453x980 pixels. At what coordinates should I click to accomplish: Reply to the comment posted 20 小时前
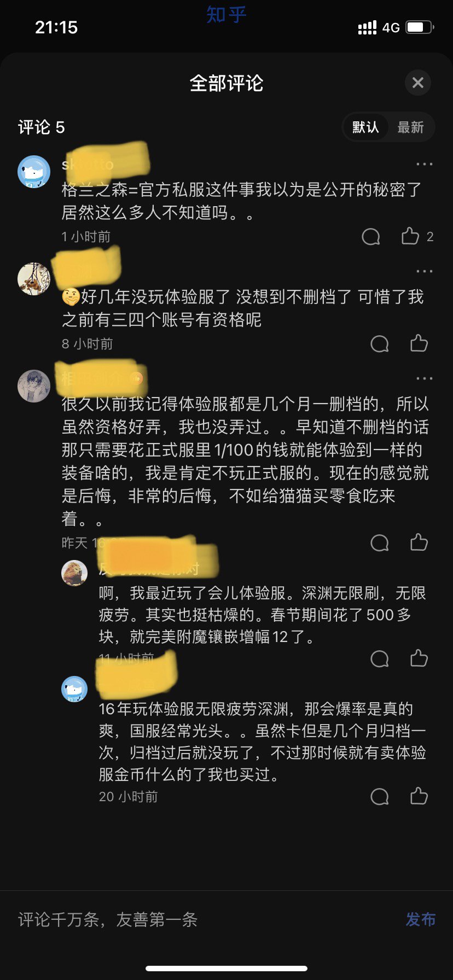(380, 797)
